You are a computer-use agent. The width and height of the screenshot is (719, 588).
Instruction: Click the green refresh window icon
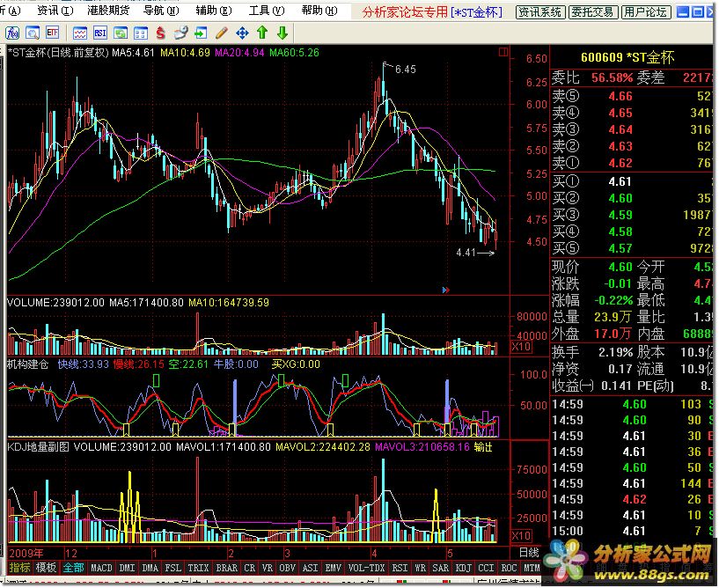click(121, 33)
